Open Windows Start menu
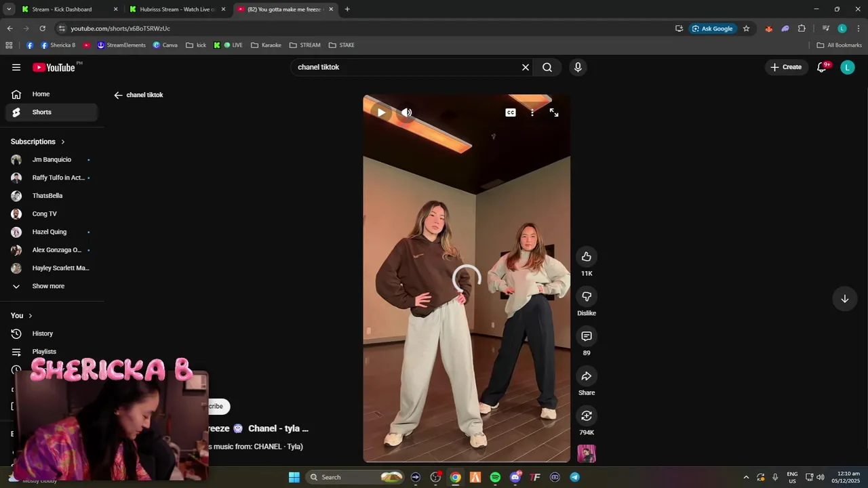The image size is (868, 488). [x=294, y=477]
